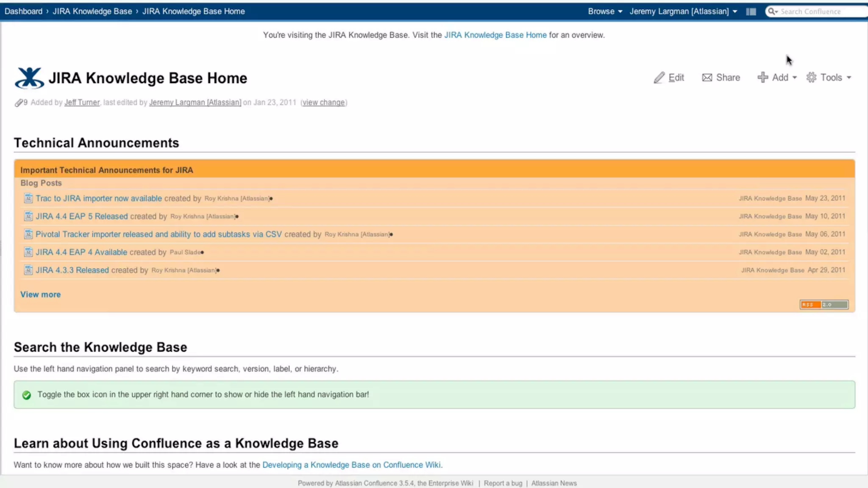Image resolution: width=868 pixels, height=488 pixels.
Task: Click the attachments paperclip icon
Action: pyautogui.click(x=18, y=103)
